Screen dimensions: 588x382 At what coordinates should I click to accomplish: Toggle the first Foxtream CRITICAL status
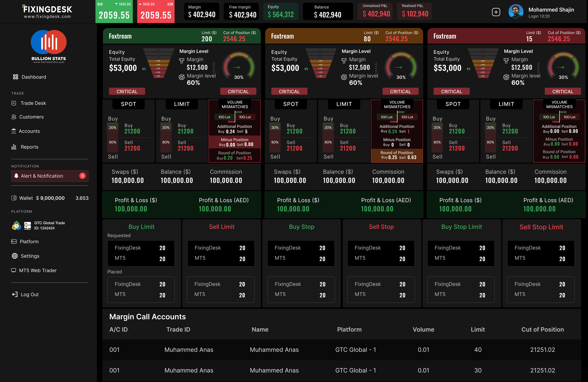[x=127, y=91]
